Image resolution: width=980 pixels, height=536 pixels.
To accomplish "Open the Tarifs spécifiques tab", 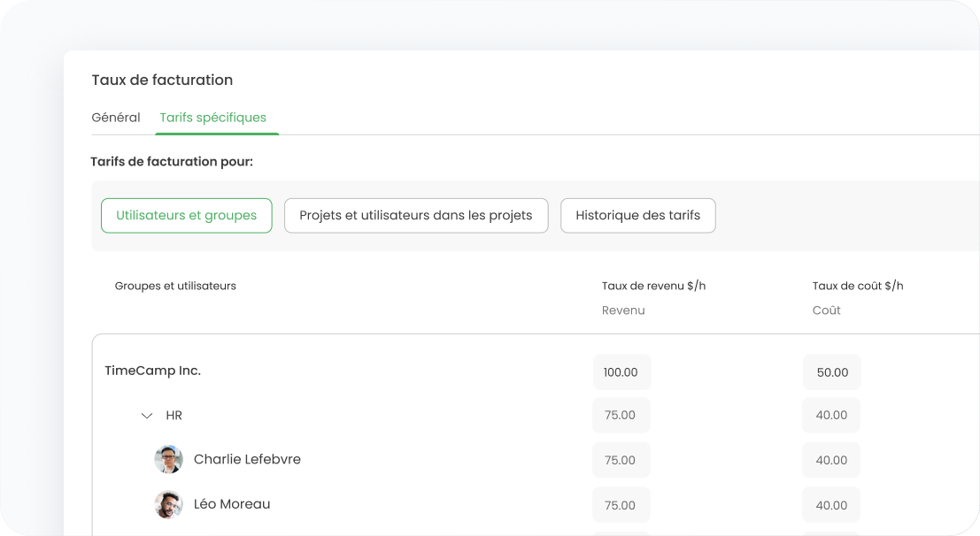I will pyautogui.click(x=213, y=118).
